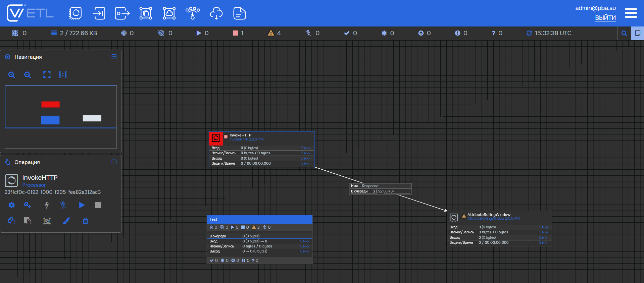
Task: Click Test group Чтение/Запись row
Action: 259,246
